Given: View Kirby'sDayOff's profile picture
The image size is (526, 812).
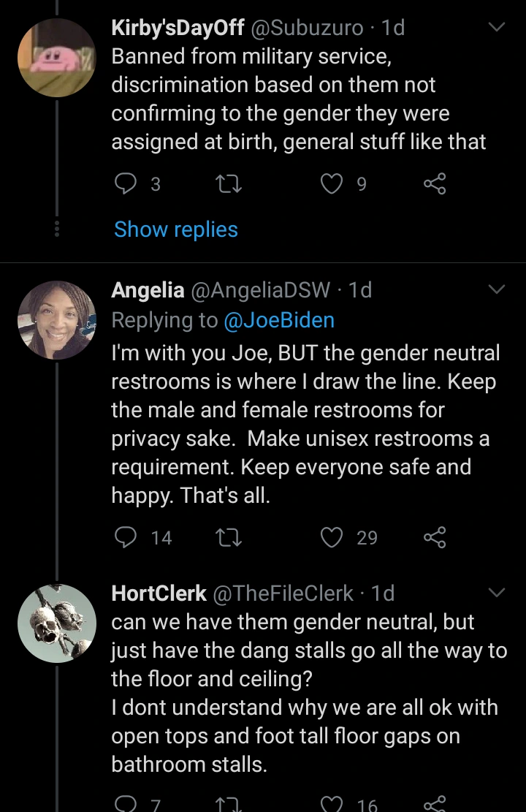Looking at the screenshot, I should click(57, 58).
